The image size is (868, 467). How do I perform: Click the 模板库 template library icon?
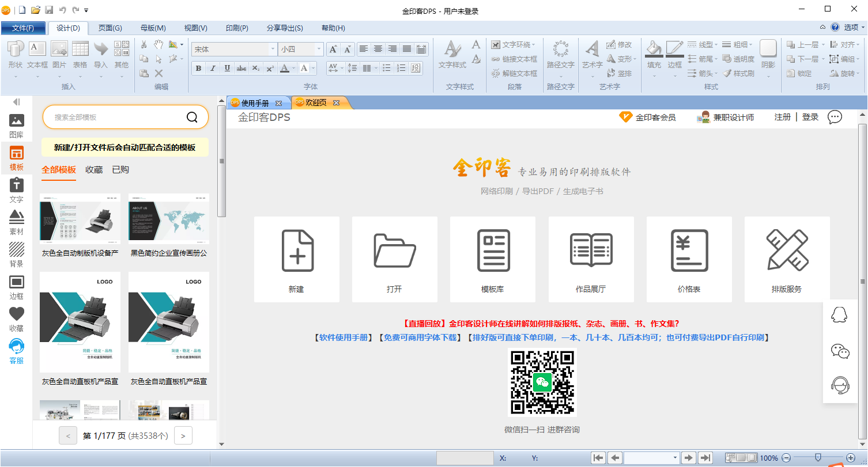click(x=492, y=259)
